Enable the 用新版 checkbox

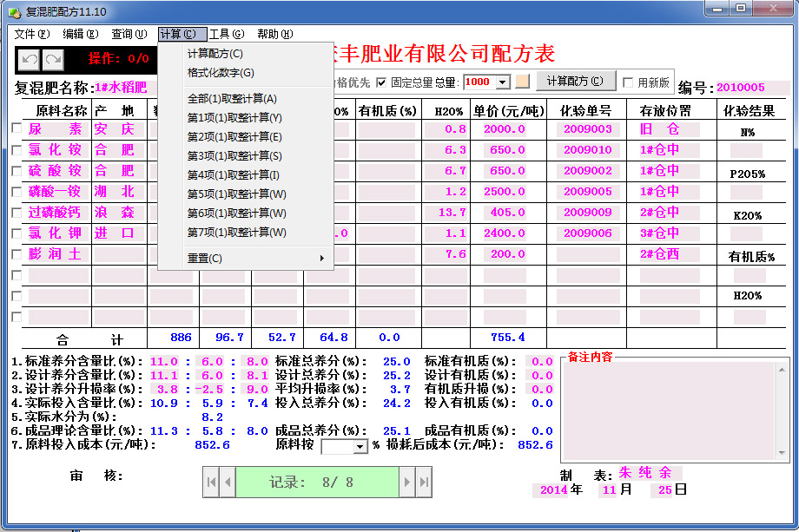point(629,81)
